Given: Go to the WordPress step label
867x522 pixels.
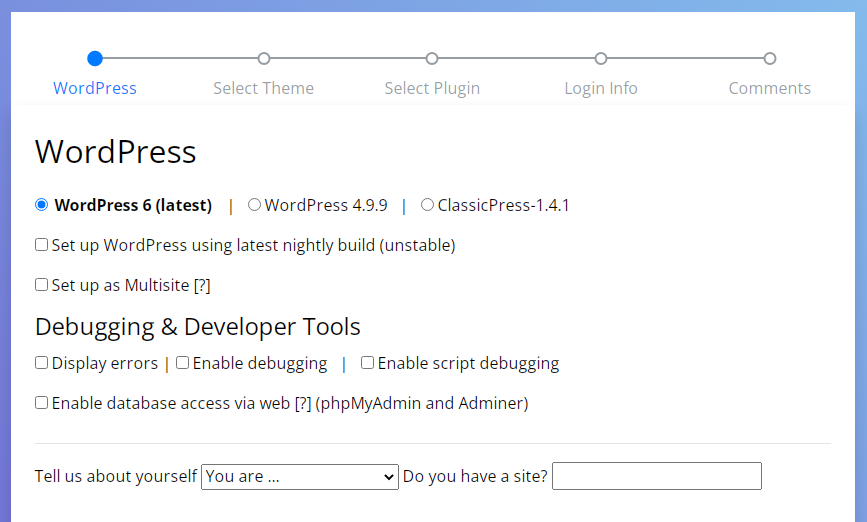Looking at the screenshot, I should tap(95, 88).
